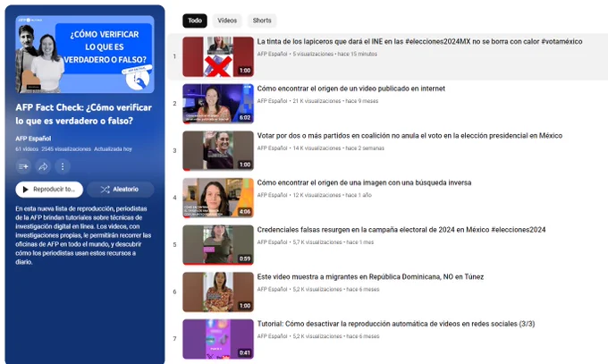Click AFP Español under 'Votar por dos' video
The image size is (608, 364).
[272, 148]
